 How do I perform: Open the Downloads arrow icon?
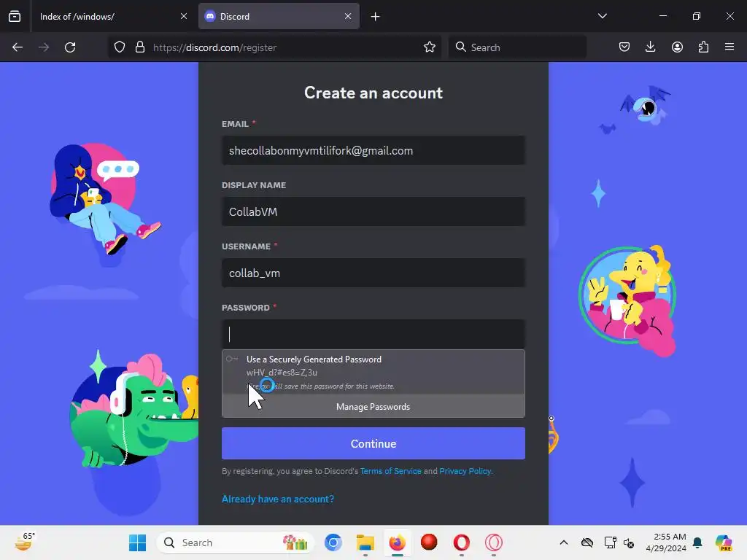pos(650,47)
